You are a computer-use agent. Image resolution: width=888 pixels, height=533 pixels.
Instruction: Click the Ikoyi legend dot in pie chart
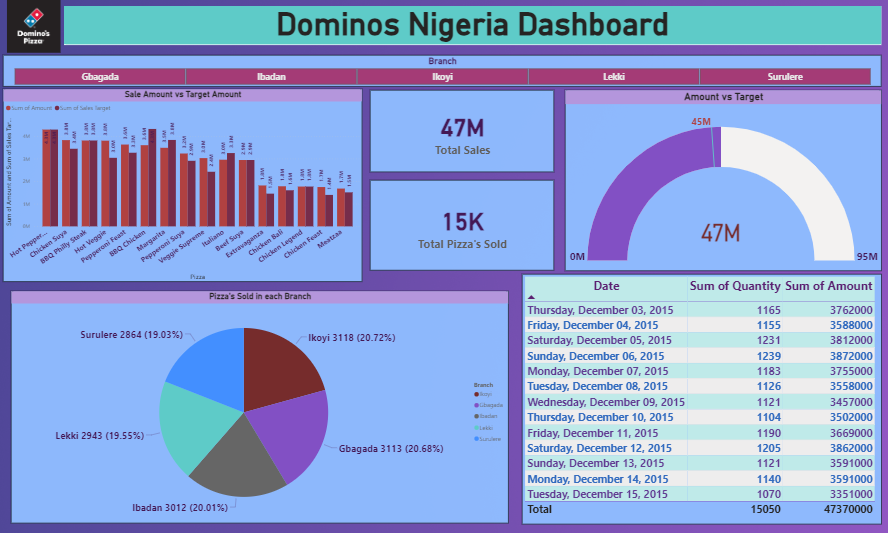(x=476, y=394)
